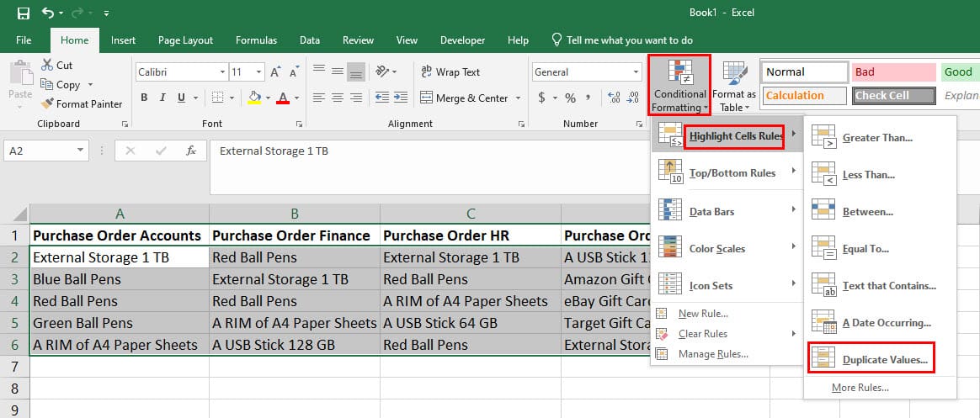Increase decimal places
This screenshot has width=980, height=418.
pos(614,98)
